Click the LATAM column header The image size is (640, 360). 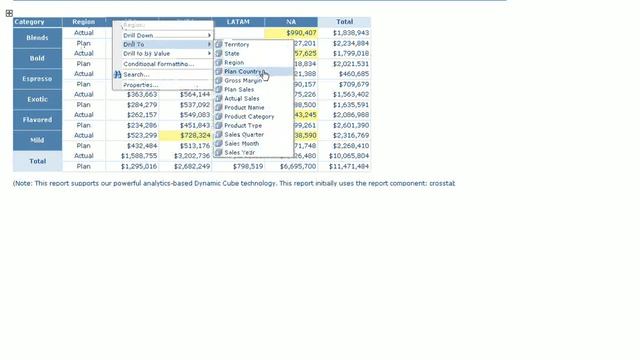(238, 22)
